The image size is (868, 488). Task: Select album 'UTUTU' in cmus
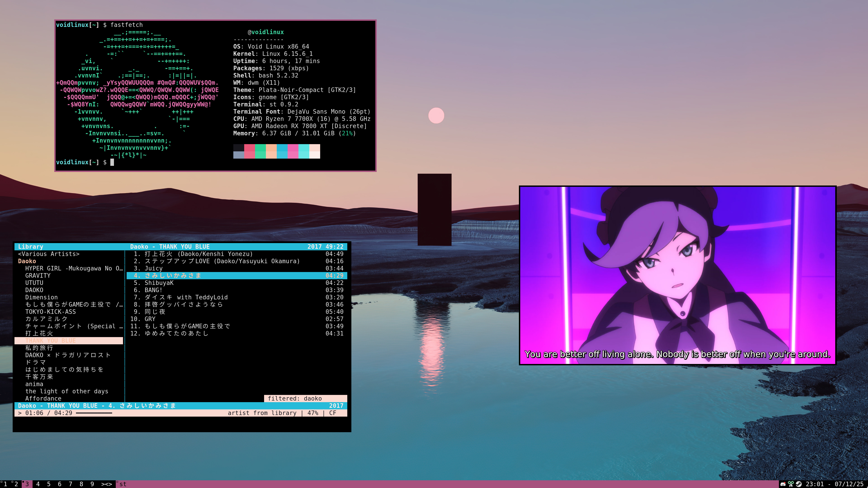[x=34, y=283]
